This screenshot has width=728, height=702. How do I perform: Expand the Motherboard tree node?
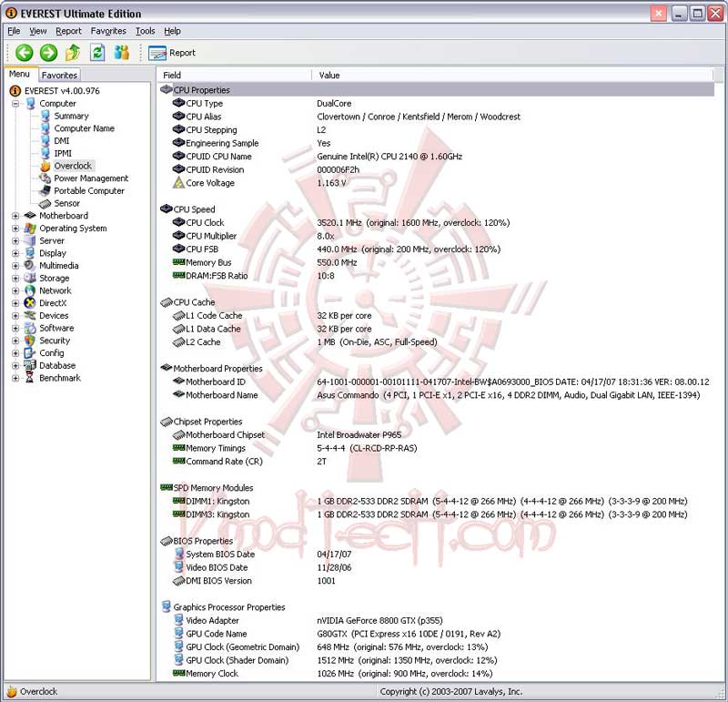click(x=15, y=216)
